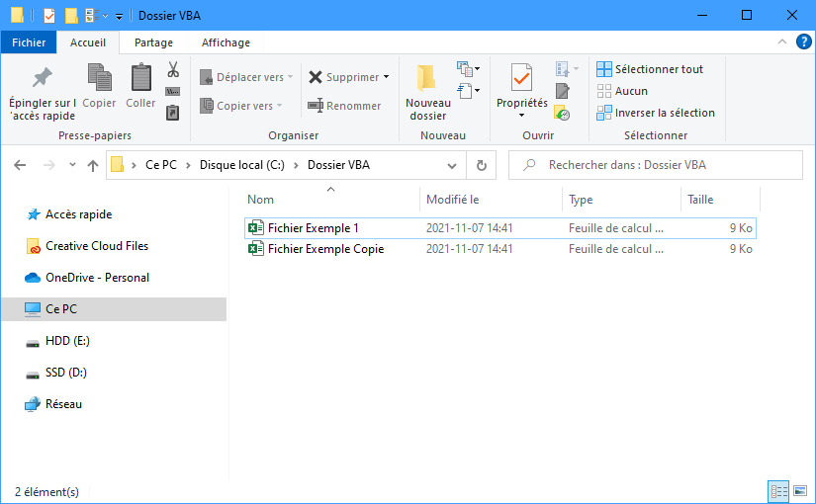Show file history icon in Ouvrir
The width and height of the screenshot is (816, 504).
click(x=562, y=113)
